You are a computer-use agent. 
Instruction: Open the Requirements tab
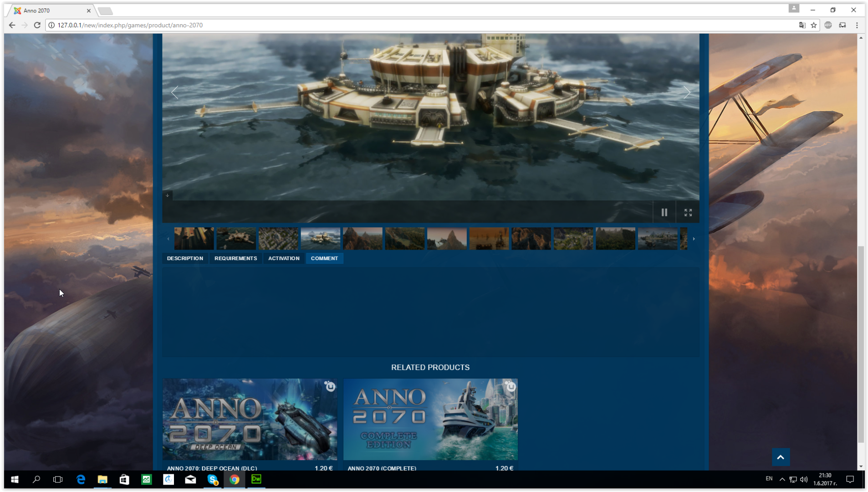pos(235,258)
